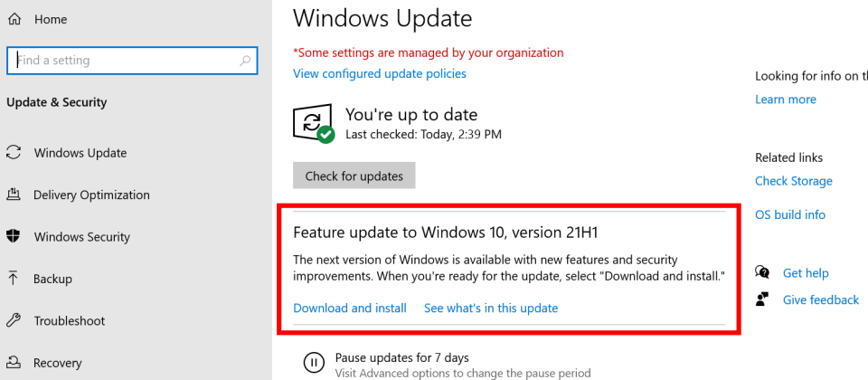Click the Give feedback person icon
868x380 pixels.
(x=762, y=299)
